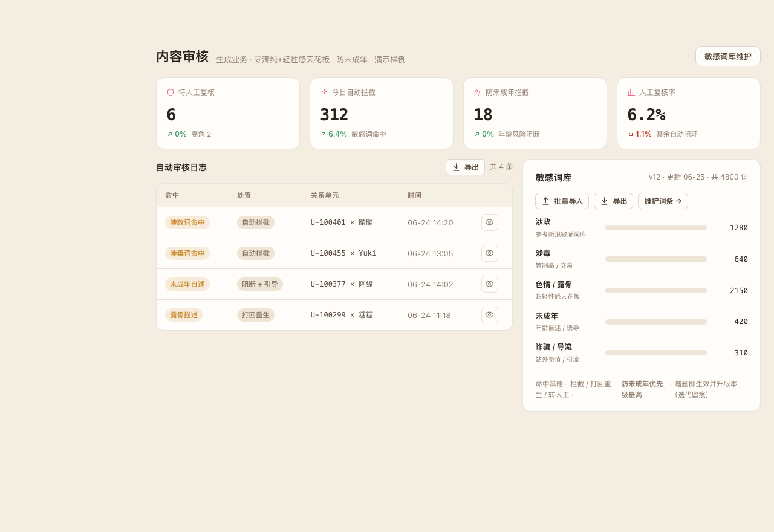The width and height of the screenshot is (774, 532).
Task: Open 维护词条 link with arrow
Action: [663, 201]
